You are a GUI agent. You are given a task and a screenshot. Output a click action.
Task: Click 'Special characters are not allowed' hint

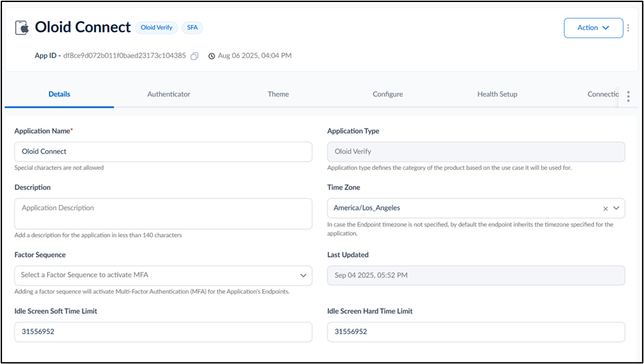tap(59, 168)
